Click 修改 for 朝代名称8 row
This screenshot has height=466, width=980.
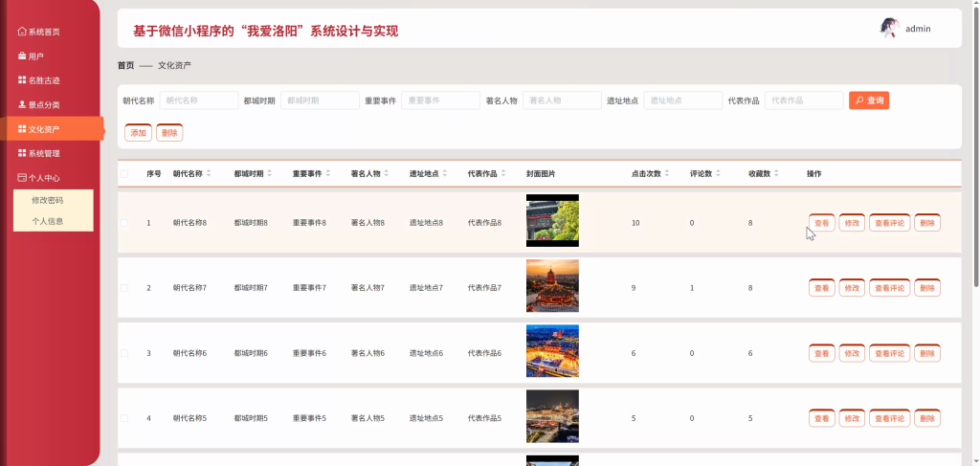(852, 222)
